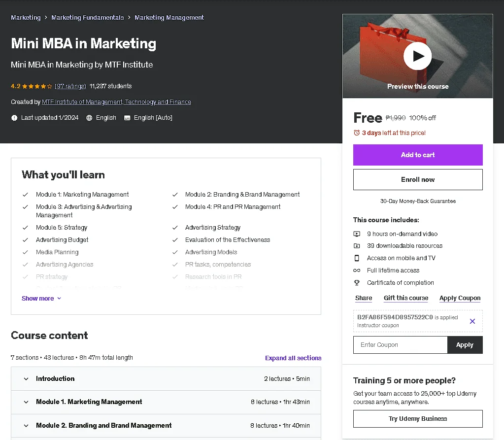The height and width of the screenshot is (440, 504).
Task: Open Marketing Fundamentals breadcrumb
Action: pyautogui.click(x=87, y=17)
